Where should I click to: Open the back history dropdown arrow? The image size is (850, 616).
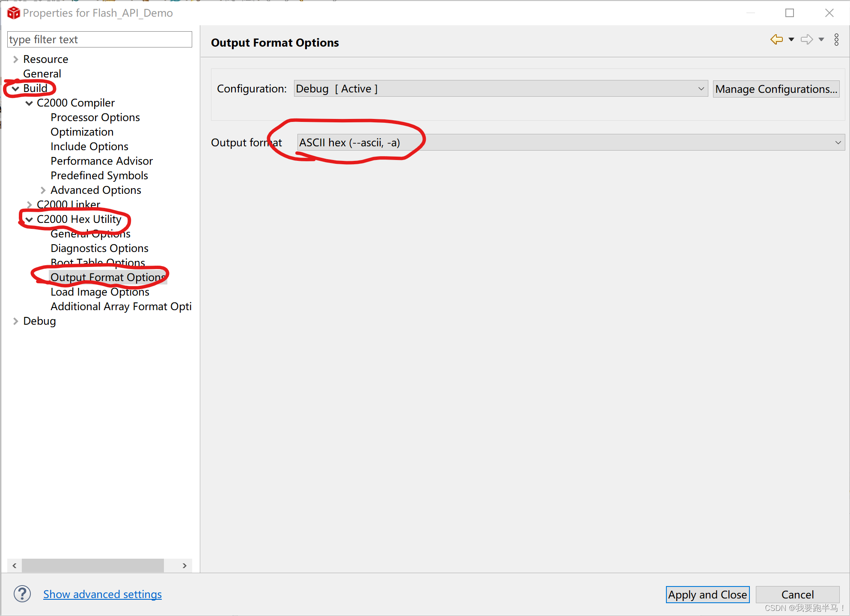click(x=791, y=40)
